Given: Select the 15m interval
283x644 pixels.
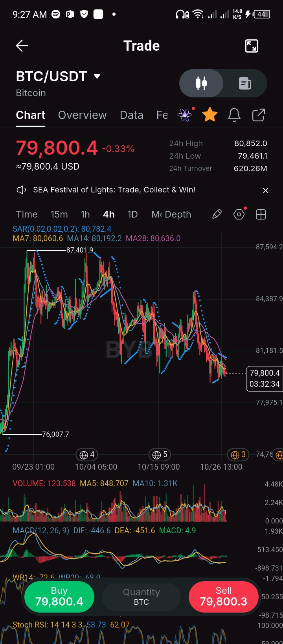Looking at the screenshot, I should 59,214.
